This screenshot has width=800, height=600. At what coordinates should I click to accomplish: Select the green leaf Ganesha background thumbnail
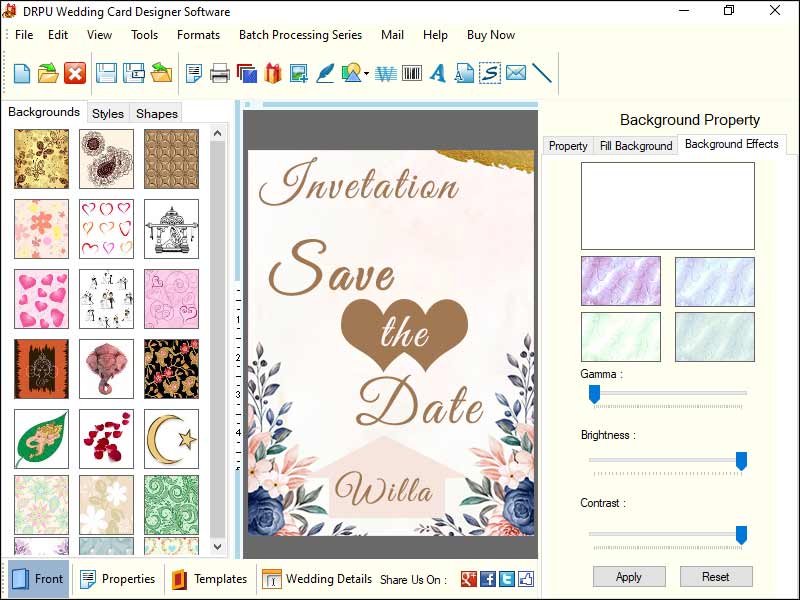coord(41,439)
